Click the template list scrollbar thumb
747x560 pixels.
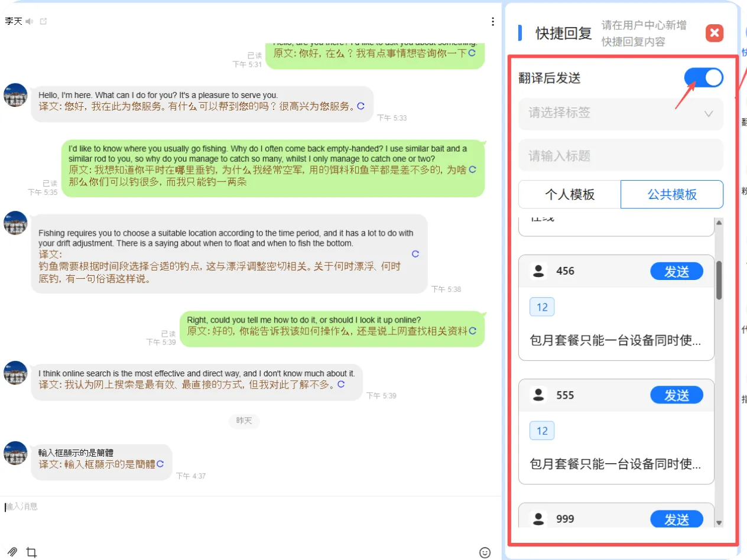pos(719,281)
